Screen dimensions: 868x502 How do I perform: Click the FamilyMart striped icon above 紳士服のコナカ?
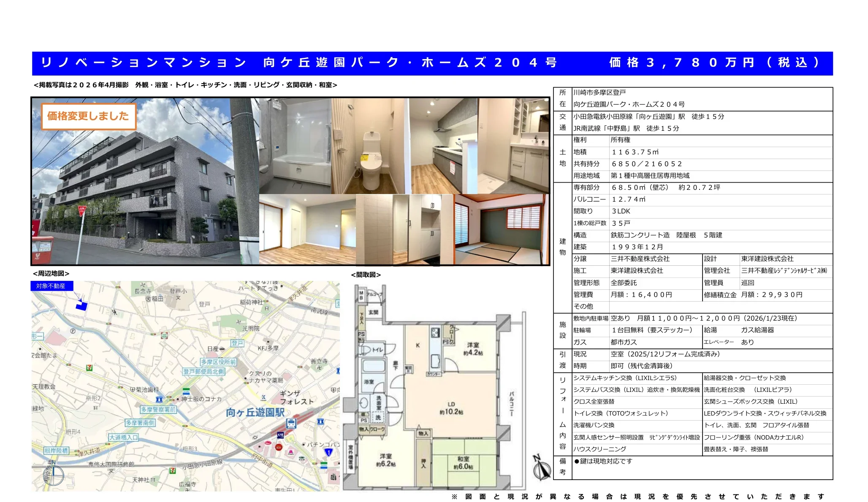(x=186, y=391)
